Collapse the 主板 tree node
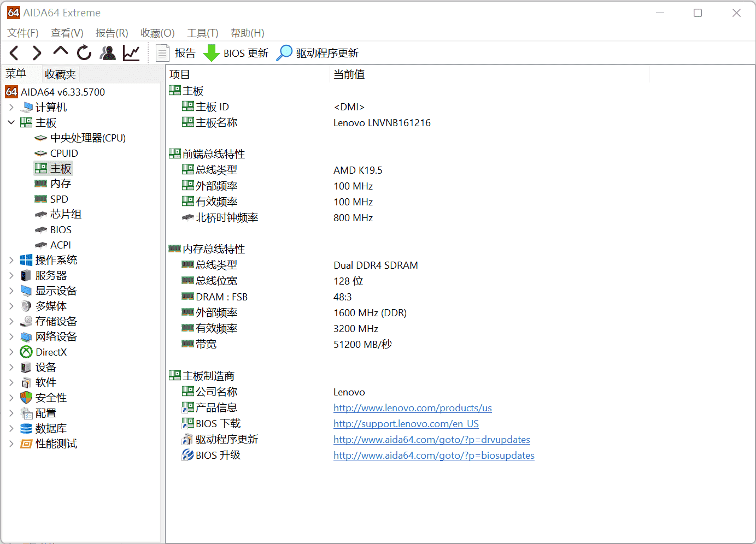Viewport: 756px width, 544px height. tap(11, 122)
